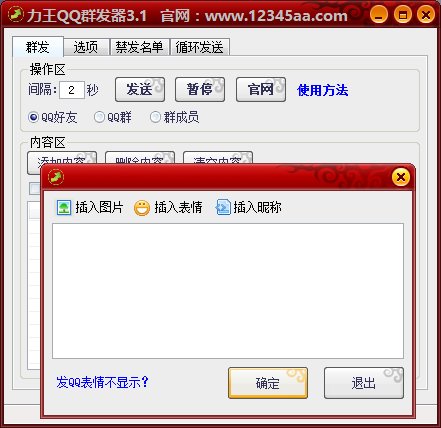This screenshot has width=441, height=428.
Task: Click the 发QQ表情不显示? link
Action: click(x=102, y=382)
